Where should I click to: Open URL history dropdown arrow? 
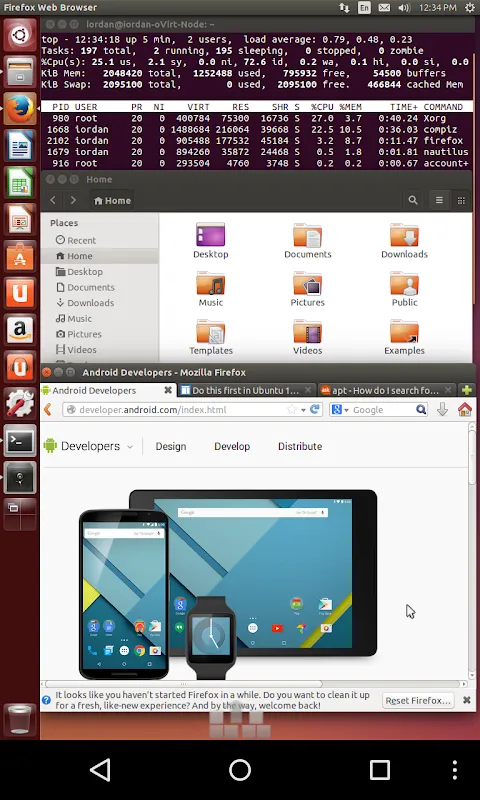[303, 410]
